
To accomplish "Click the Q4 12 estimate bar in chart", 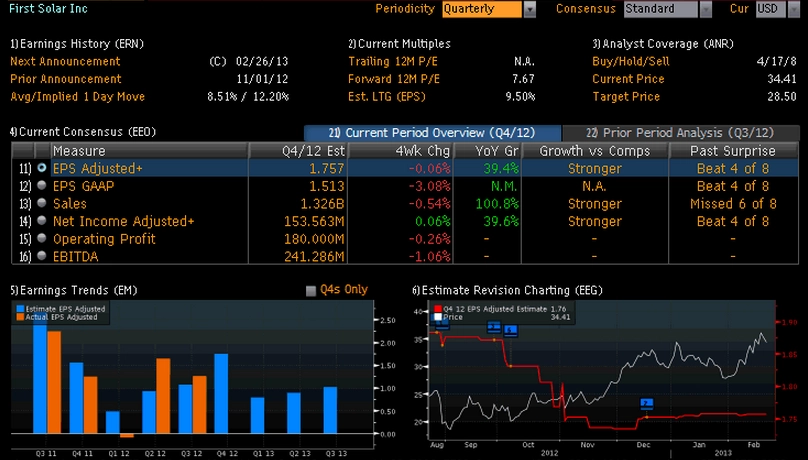I will tap(221, 394).
